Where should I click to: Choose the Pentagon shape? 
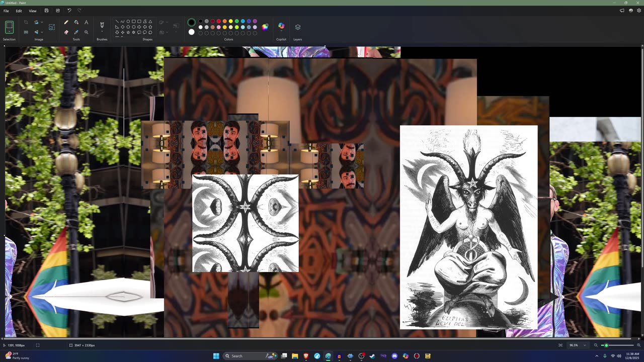[128, 27]
